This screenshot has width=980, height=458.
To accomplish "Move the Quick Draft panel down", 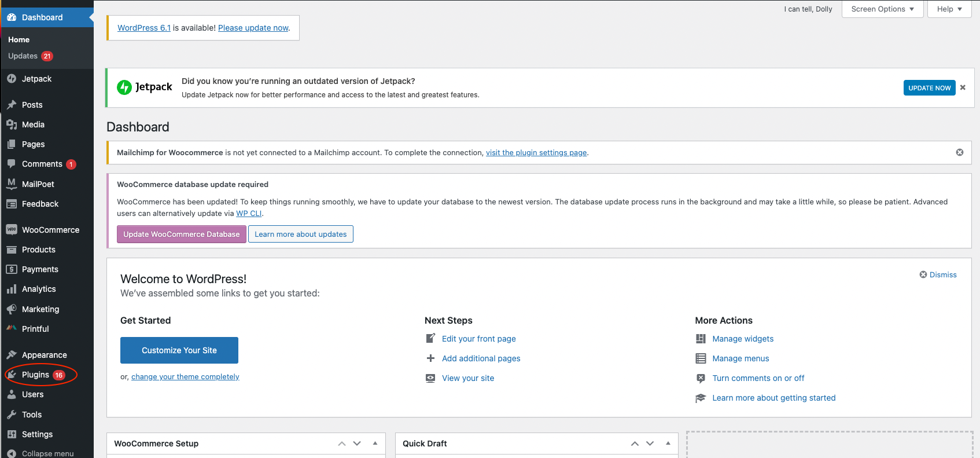I will 650,444.
